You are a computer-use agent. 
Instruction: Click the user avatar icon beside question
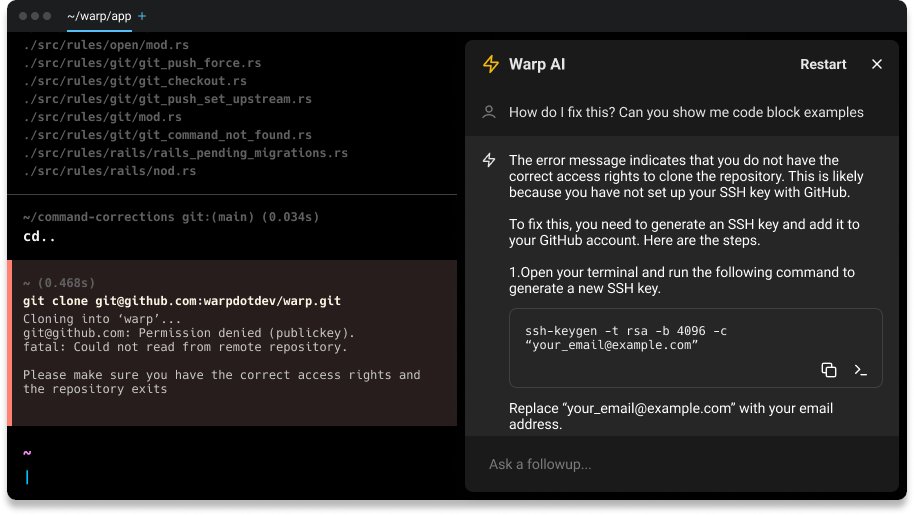pyautogui.click(x=489, y=112)
